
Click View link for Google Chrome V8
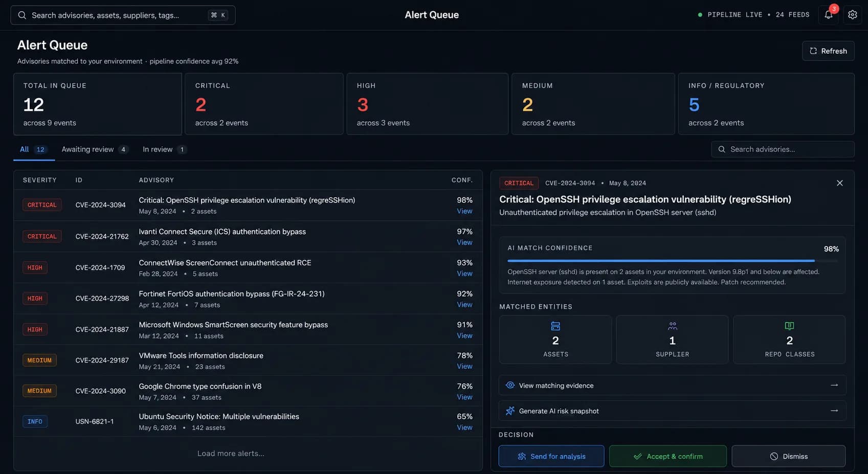click(x=464, y=397)
